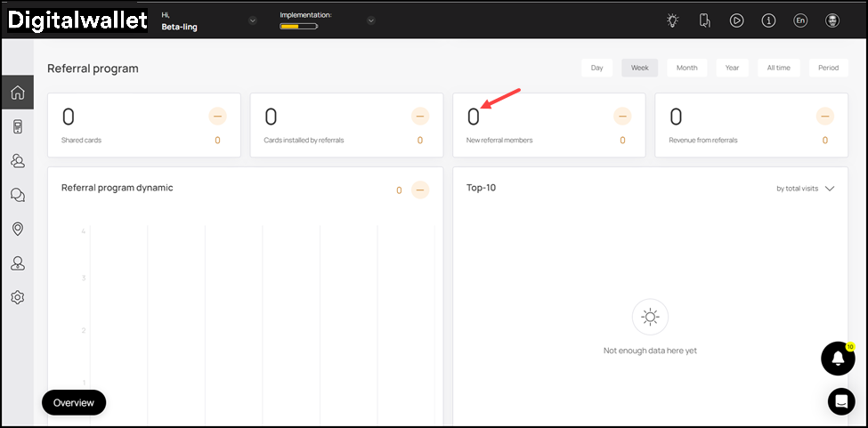Open the info icon in header

(x=768, y=20)
